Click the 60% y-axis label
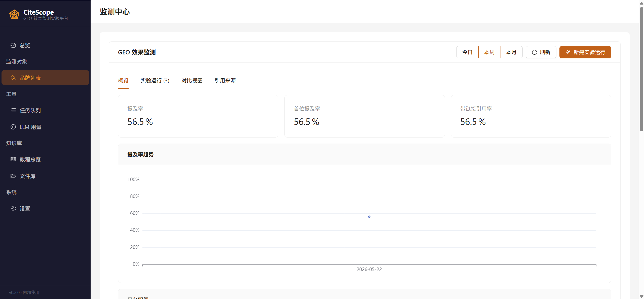The width and height of the screenshot is (644, 299). [x=135, y=213]
